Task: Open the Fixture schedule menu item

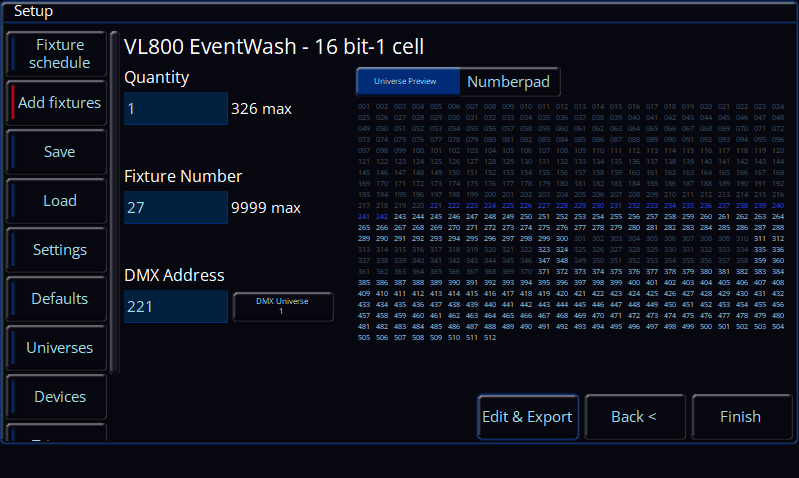Action: point(57,54)
